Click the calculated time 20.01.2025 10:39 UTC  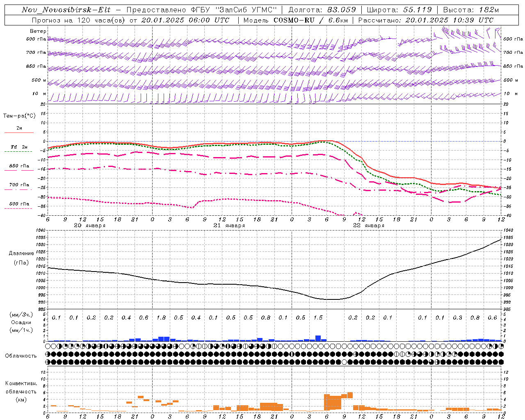click(x=449, y=20)
